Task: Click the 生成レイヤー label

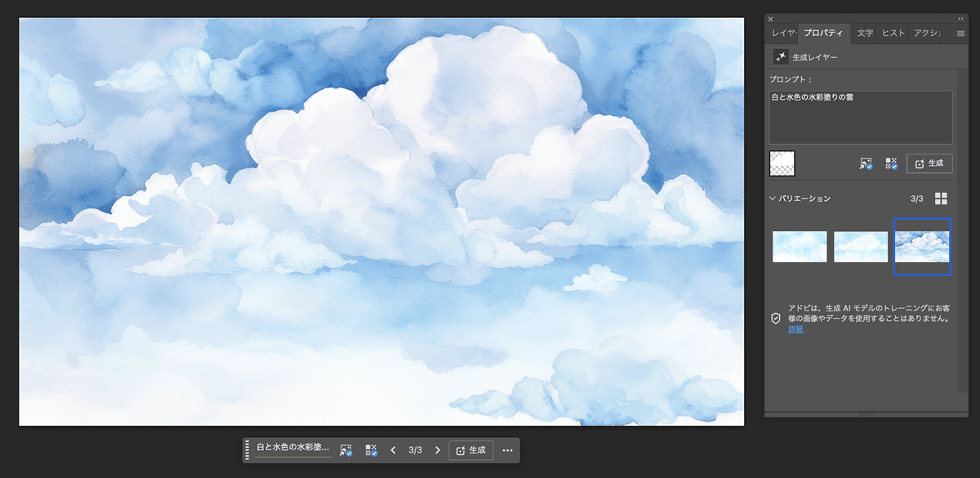Action: click(x=815, y=57)
